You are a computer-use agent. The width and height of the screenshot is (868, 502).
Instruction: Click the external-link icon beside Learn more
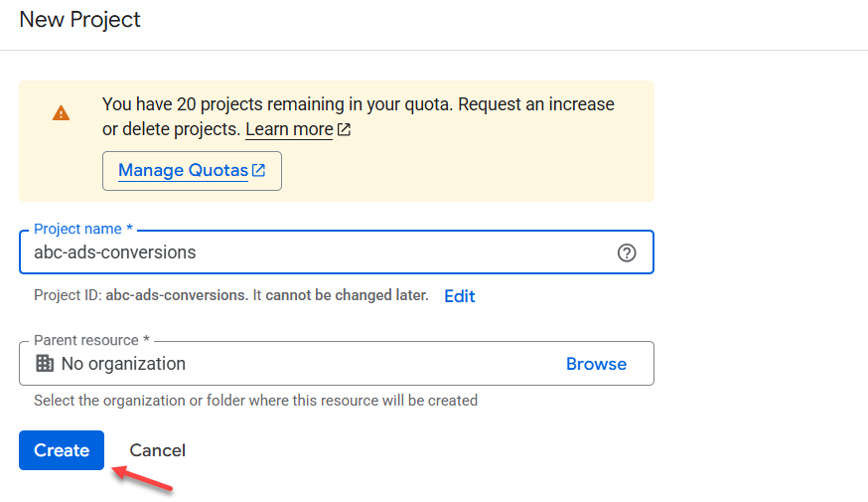[x=344, y=129]
